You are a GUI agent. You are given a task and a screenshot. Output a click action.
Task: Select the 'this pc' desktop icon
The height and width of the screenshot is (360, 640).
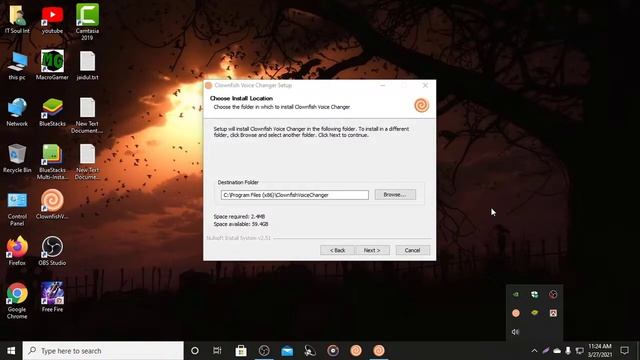point(17,65)
